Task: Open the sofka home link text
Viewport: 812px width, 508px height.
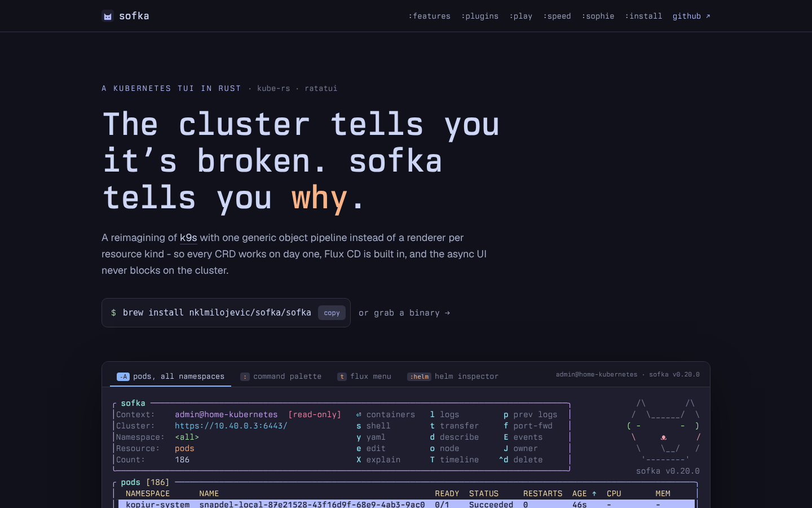Action: 134,16
